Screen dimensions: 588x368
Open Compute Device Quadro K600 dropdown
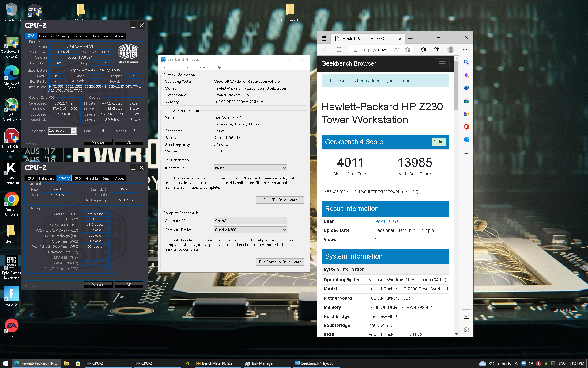click(250, 230)
